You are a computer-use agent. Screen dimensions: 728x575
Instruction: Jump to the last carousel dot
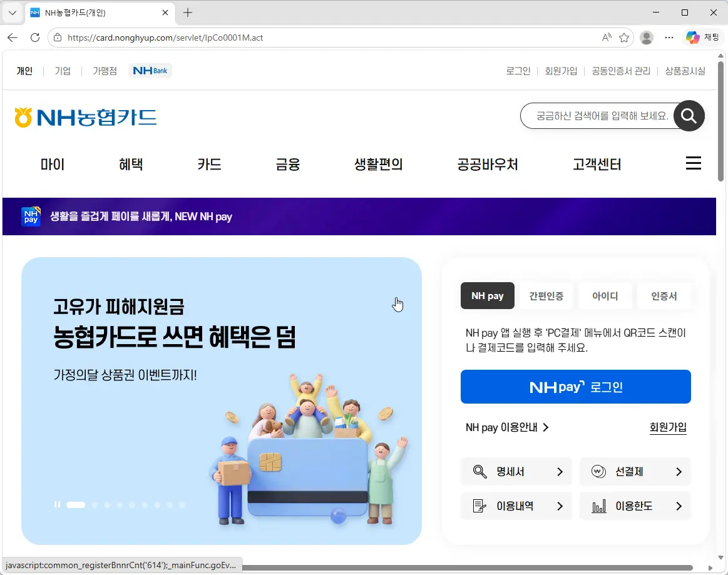tap(182, 504)
